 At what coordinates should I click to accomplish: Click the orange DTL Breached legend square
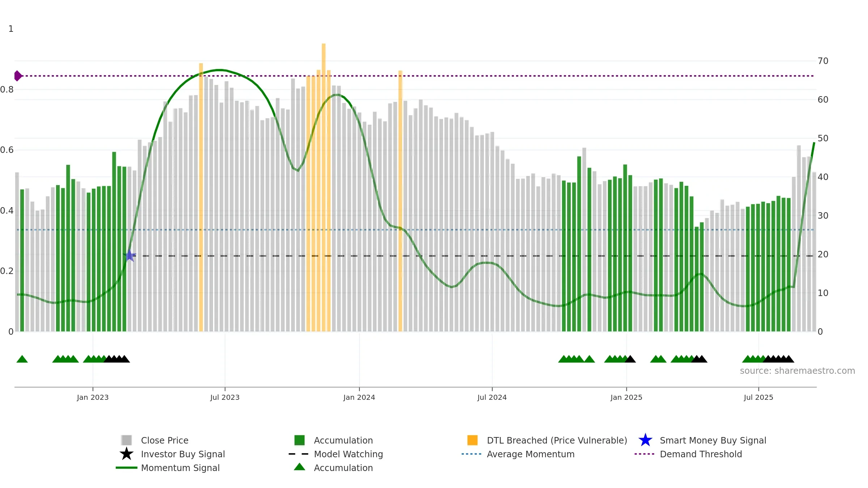[472, 440]
